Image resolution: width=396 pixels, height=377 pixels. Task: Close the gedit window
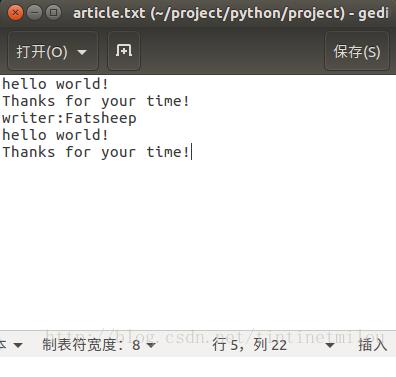click(15, 13)
